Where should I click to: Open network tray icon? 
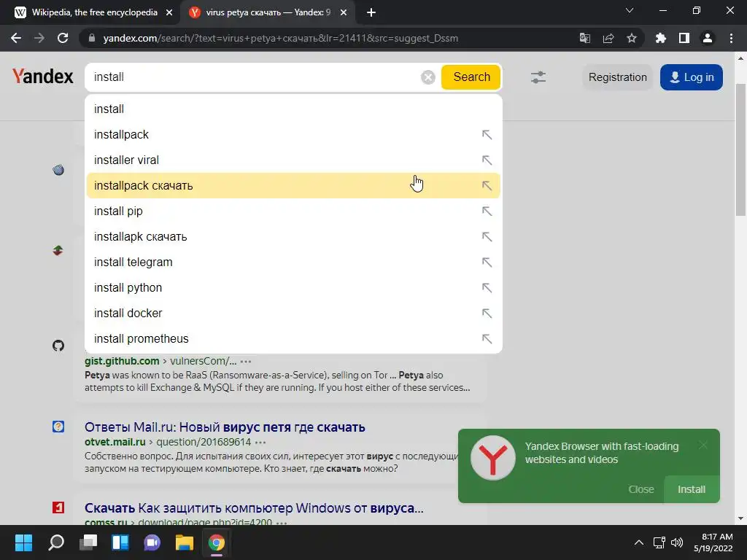659,542
